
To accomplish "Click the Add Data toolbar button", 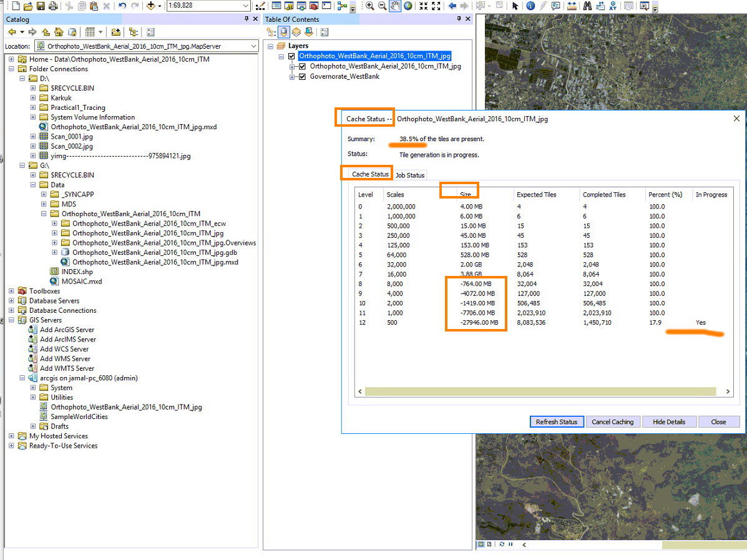I will pyautogui.click(x=152, y=6).
